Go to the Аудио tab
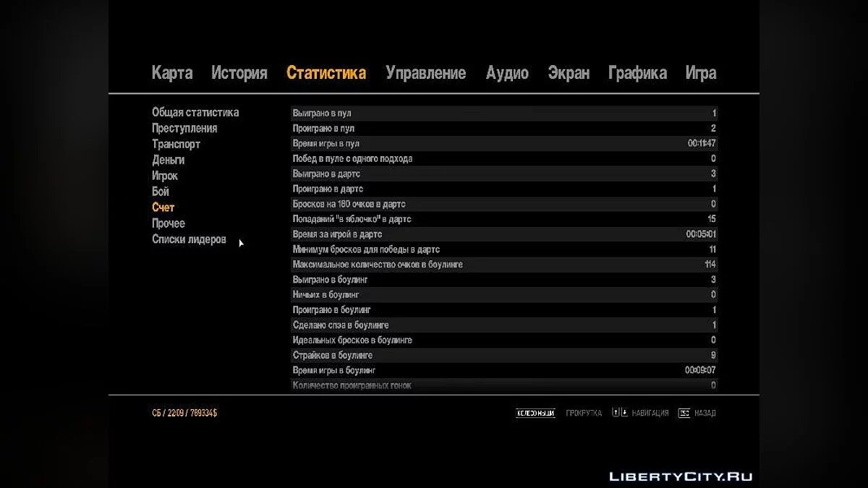868x488 pixels. pos(507,73)
